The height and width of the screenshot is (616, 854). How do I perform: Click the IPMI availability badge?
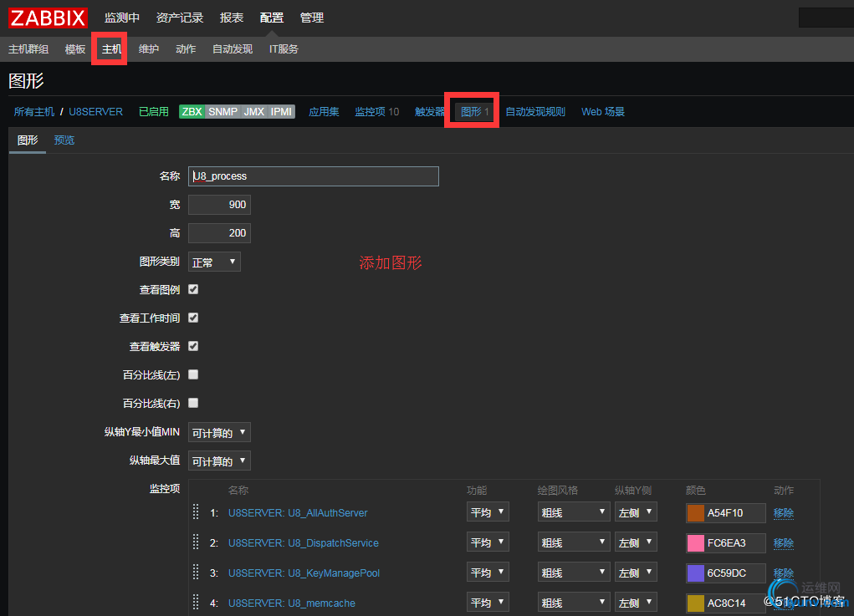pos(281,111)
